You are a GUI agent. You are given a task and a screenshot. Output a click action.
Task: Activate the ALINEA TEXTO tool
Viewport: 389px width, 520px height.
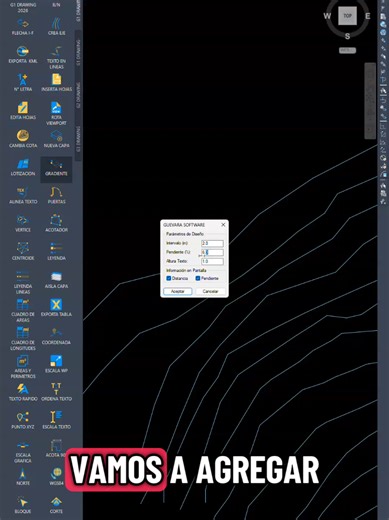point(23,195)
